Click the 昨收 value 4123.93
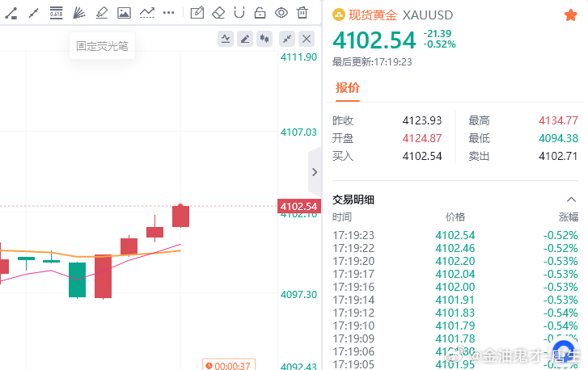 tap(422, 120)
